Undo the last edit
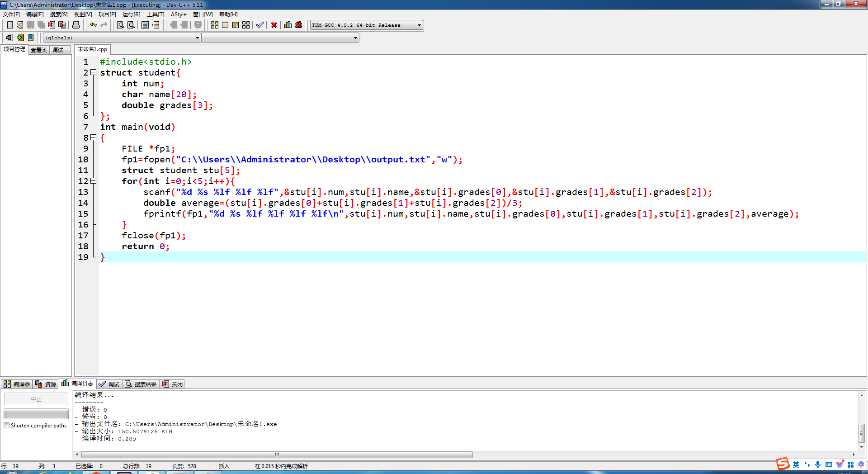This screenshot has width=868, height=474. coord(94,25)
